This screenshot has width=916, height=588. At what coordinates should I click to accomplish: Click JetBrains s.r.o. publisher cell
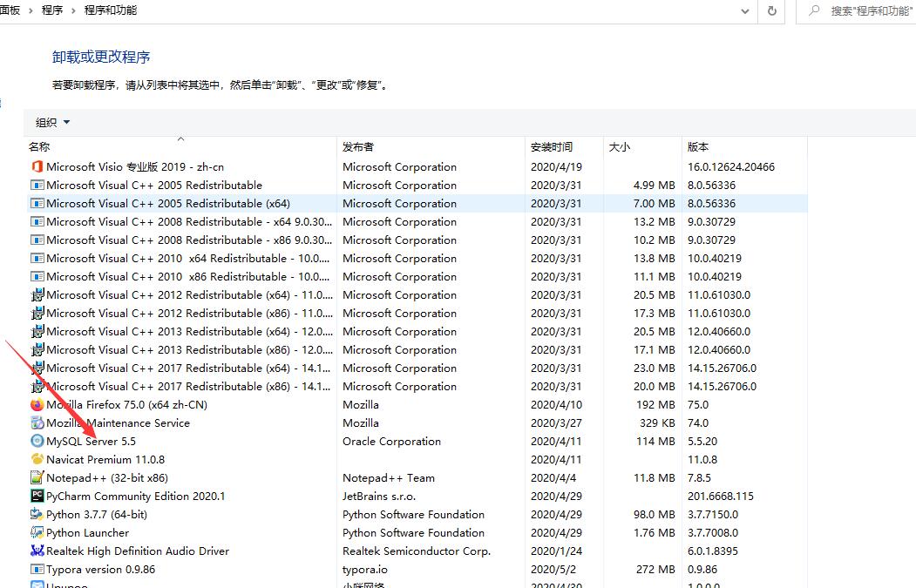[x=378, y=497]
